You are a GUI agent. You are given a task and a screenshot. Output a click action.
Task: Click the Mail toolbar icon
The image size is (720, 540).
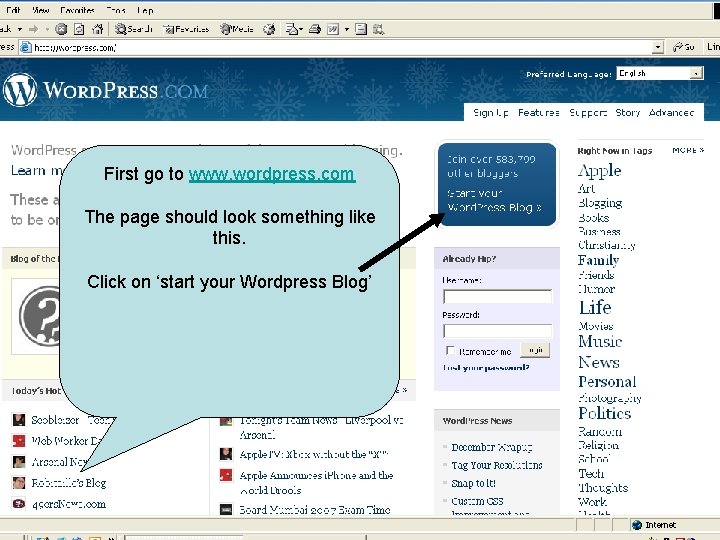(x=292, y=29)
